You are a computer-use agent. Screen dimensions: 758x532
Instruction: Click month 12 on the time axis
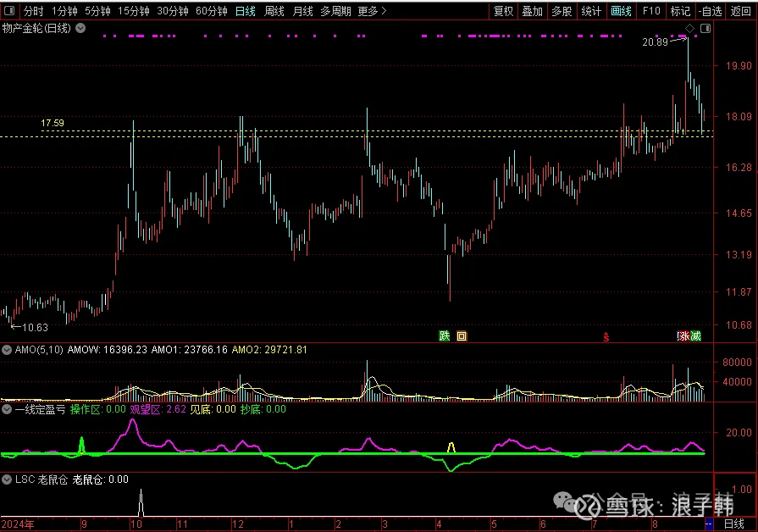[x=238, y=524]
